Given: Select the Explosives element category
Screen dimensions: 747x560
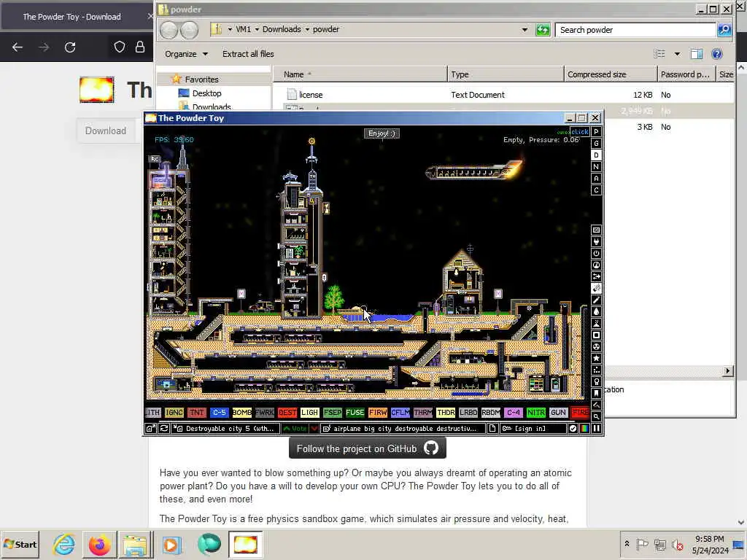Looking at the screenshot, I should [x=596, y=289].
